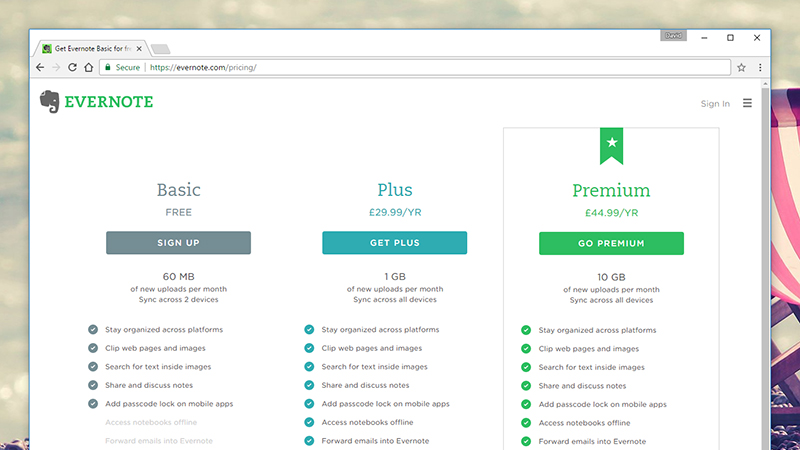The image size is (800, 450).
Task: Click the Sign In link
Action: point(715,104)
